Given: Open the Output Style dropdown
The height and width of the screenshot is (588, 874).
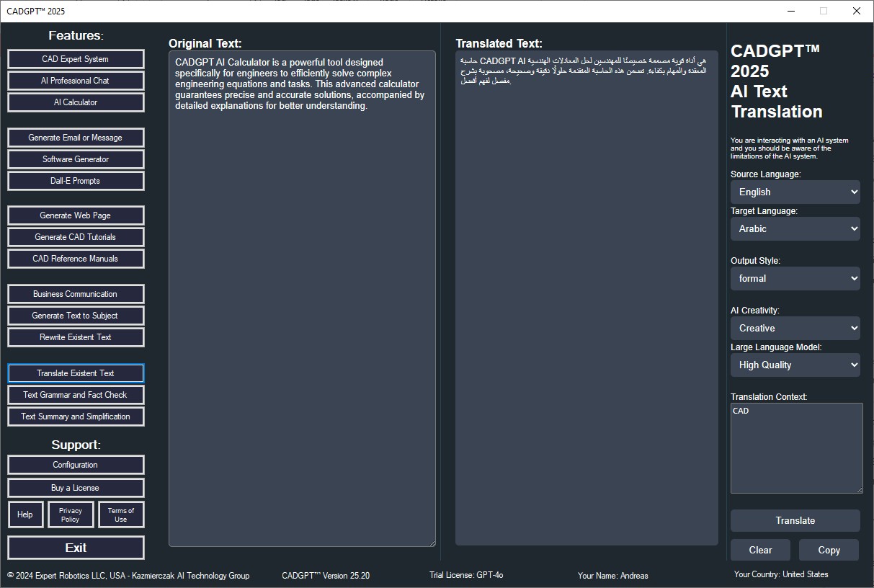Looking at the screenshot, I should click(795, 278).
